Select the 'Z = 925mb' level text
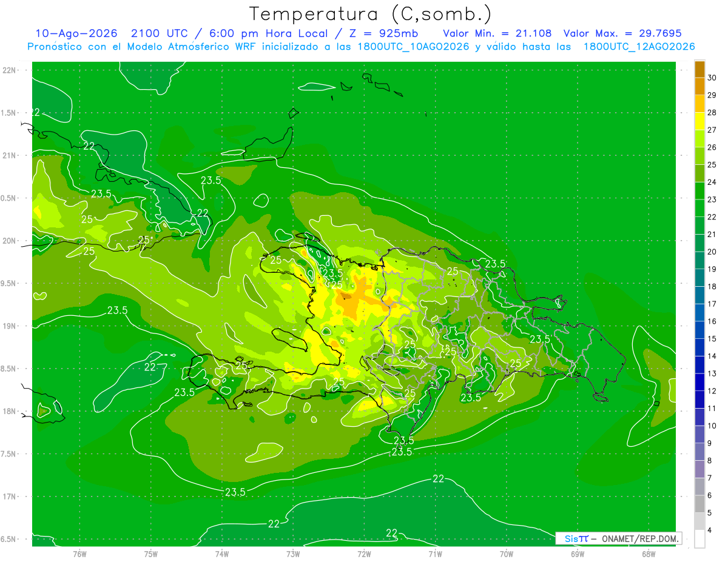This screenshot has width=728, height=562. (x=385, y=33)
